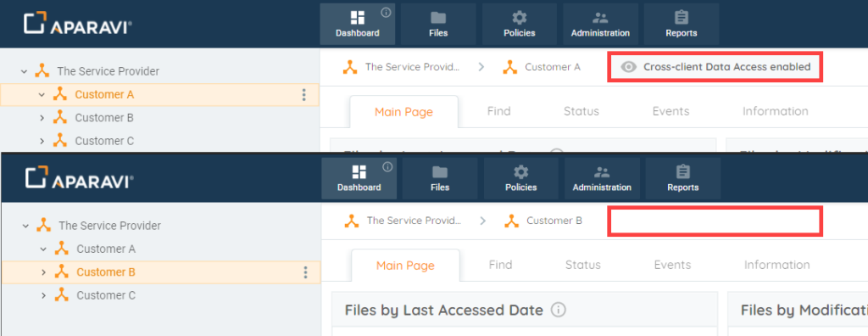
Task: Select The Service Provider in the top tree
Action: click(108, 71)
